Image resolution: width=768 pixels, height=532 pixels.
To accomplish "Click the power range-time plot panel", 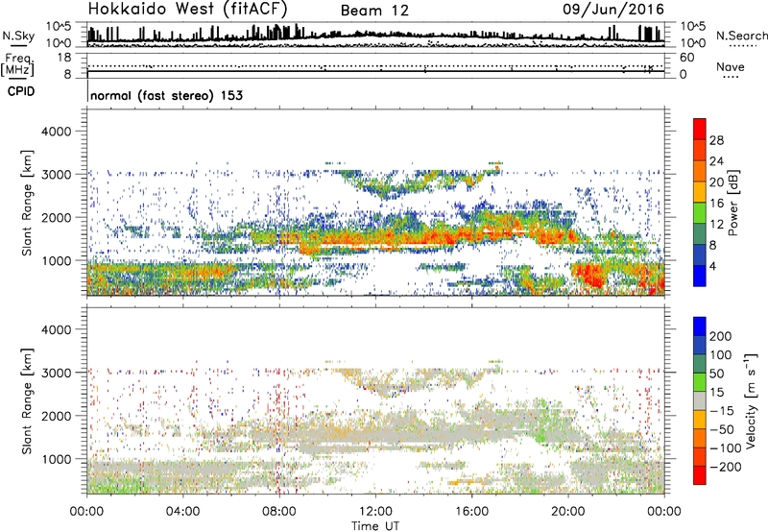I will point(375,203).
